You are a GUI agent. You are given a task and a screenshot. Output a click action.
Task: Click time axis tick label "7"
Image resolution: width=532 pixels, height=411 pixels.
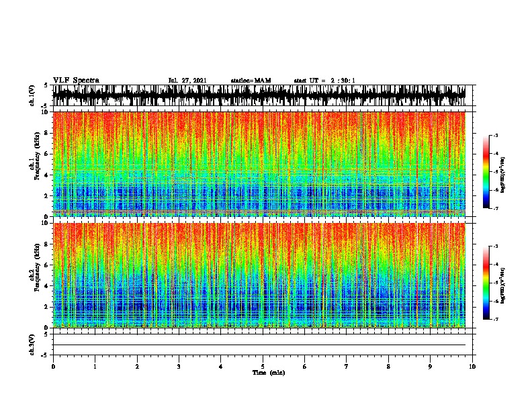click(347, 367)
